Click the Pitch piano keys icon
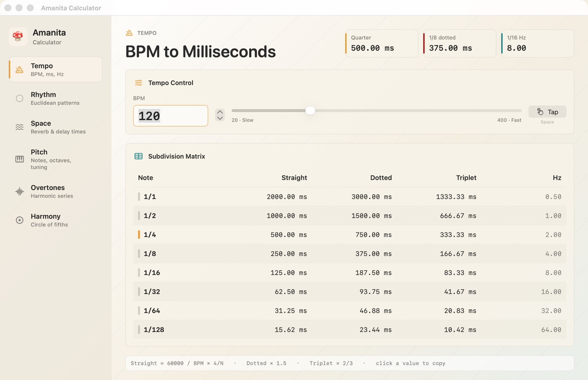588x380 pixels. (x=19, y=159)
